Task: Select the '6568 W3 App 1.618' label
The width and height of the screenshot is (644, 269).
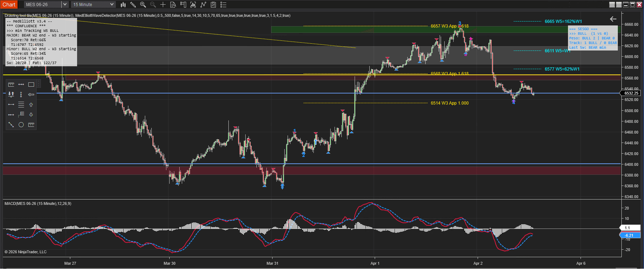Action: click(x=449, y=73)
